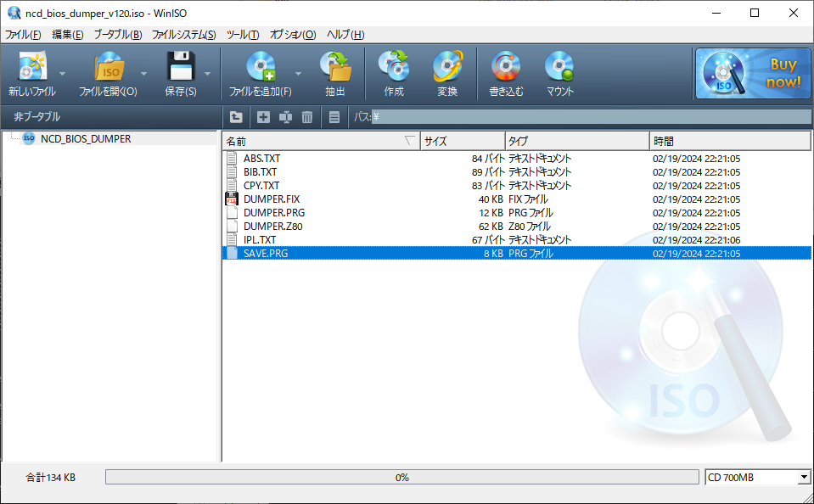Viewport: 814px width, 504px height.
Task: Click the trash delete icon
Action: point(307,117)
